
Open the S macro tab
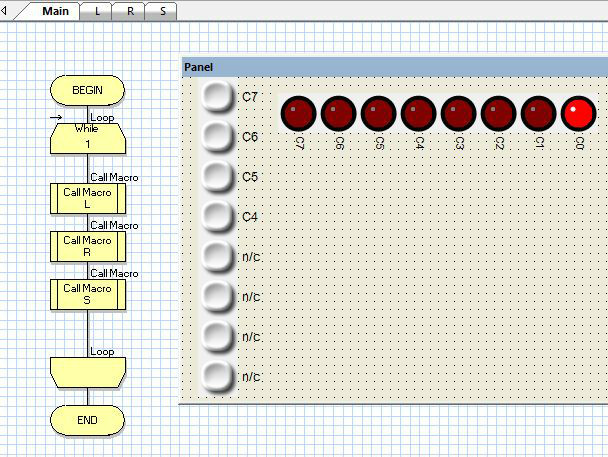pyautogui.click(x=162, y=11)
